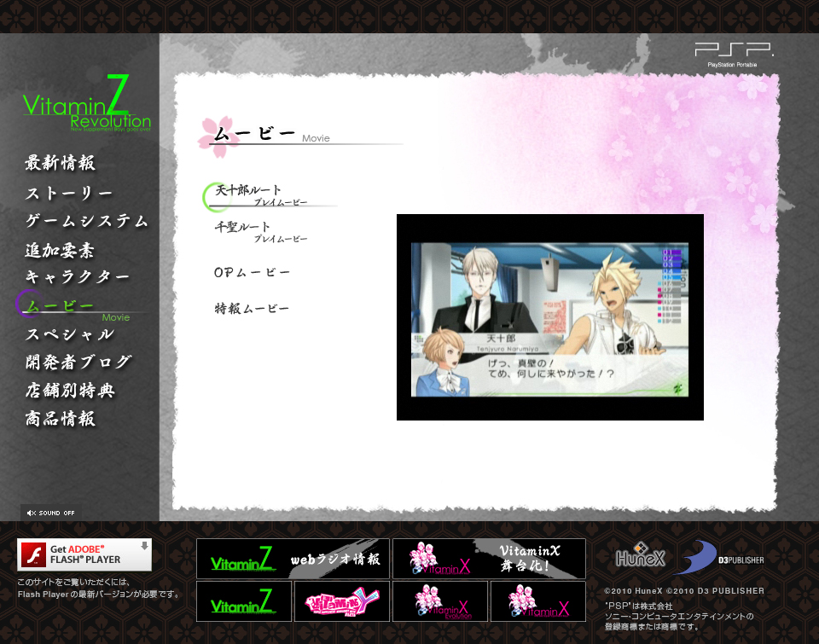Select the ムービー Movie sidebar item
This screenshot has width=819, height=644.
[60, 306]
